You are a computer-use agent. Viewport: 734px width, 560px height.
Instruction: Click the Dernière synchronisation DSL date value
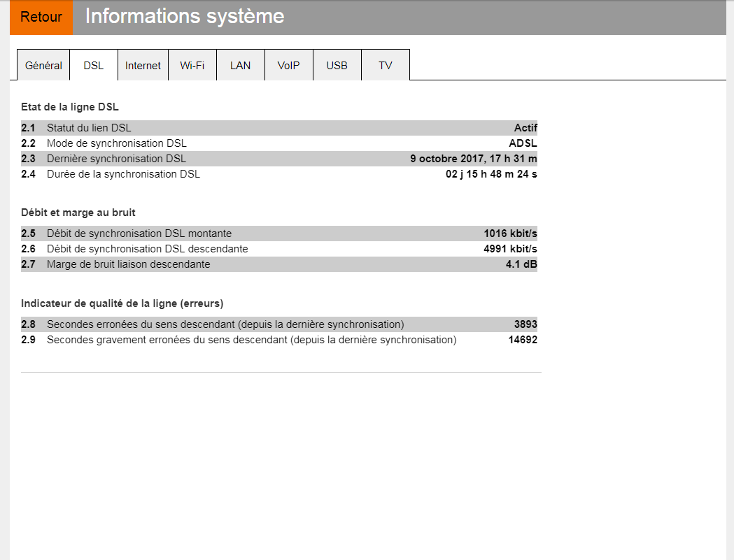(473, 159)
